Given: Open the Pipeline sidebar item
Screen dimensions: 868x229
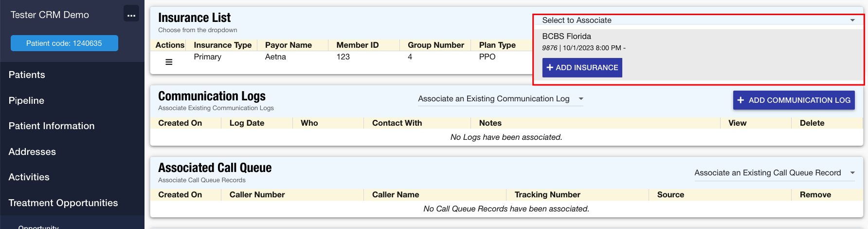Looking at the screenshot, I should 26,101.
